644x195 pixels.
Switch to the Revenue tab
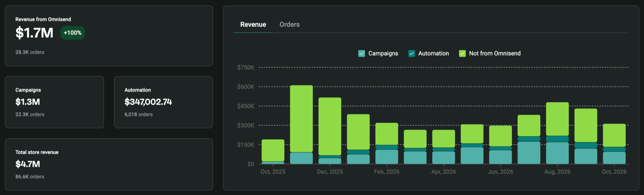click(x=253, y=25)
